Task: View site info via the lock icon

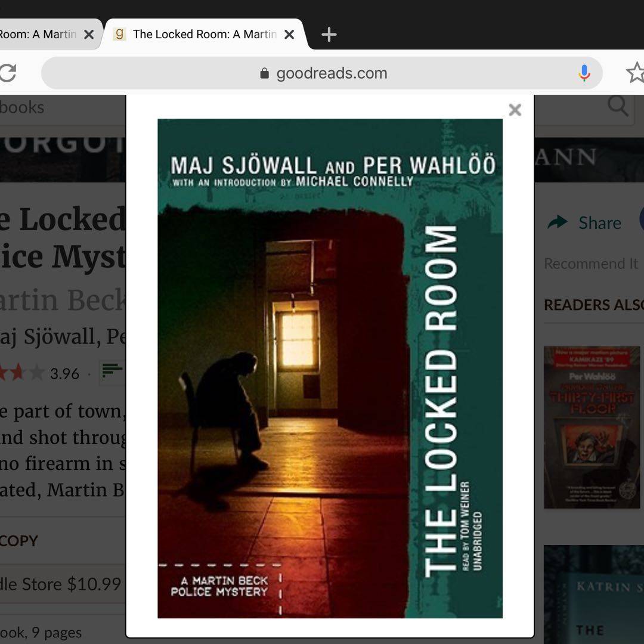Action: point(264,73)
